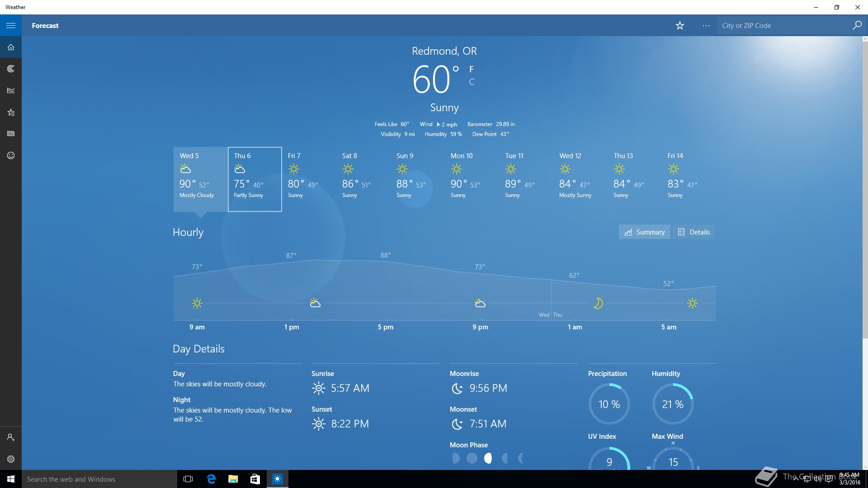Click the Max Wind 15 compass gauge
This screenshot has width=868, height=488.
tap(673, 459)
